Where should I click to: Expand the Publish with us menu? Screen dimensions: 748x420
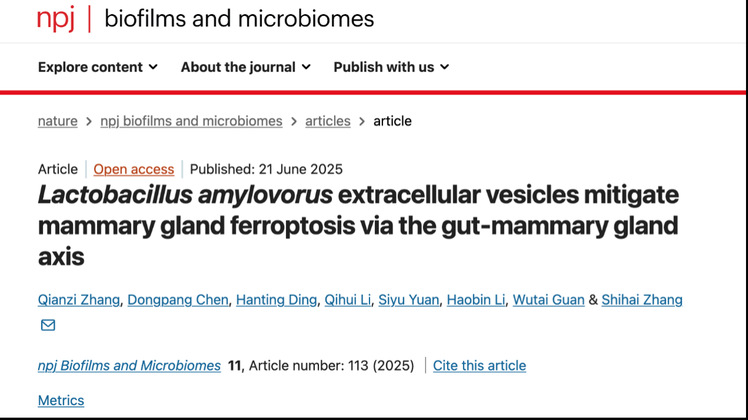point(391,67)
